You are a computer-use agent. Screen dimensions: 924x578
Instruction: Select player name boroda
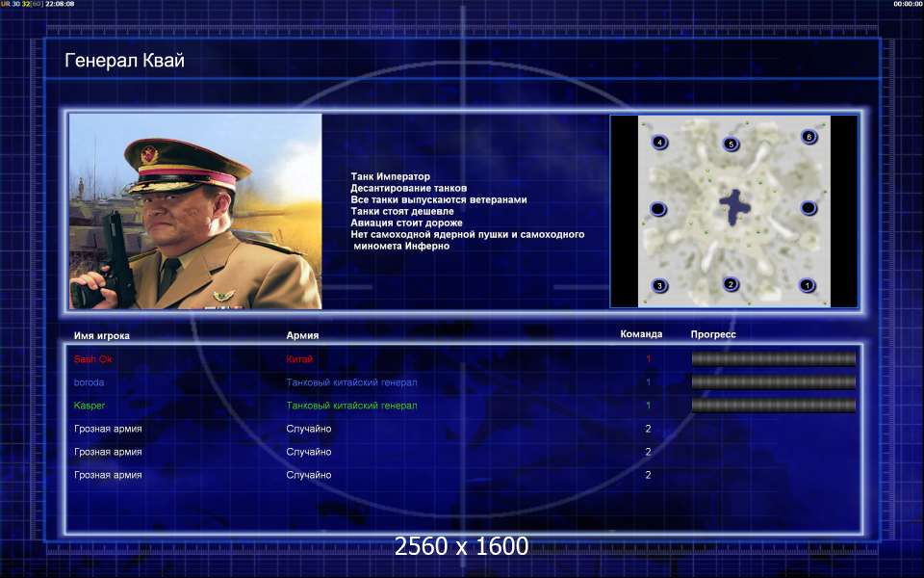point(89,382)
